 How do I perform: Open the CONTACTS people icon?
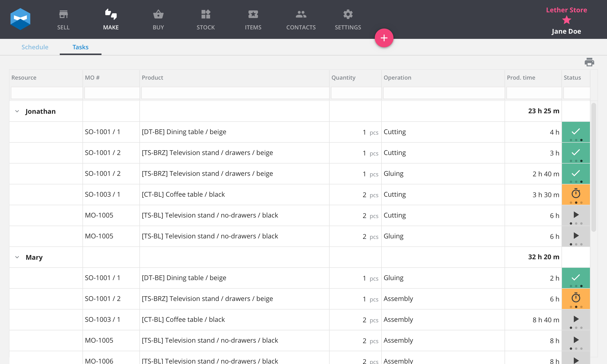coord(301,14)
